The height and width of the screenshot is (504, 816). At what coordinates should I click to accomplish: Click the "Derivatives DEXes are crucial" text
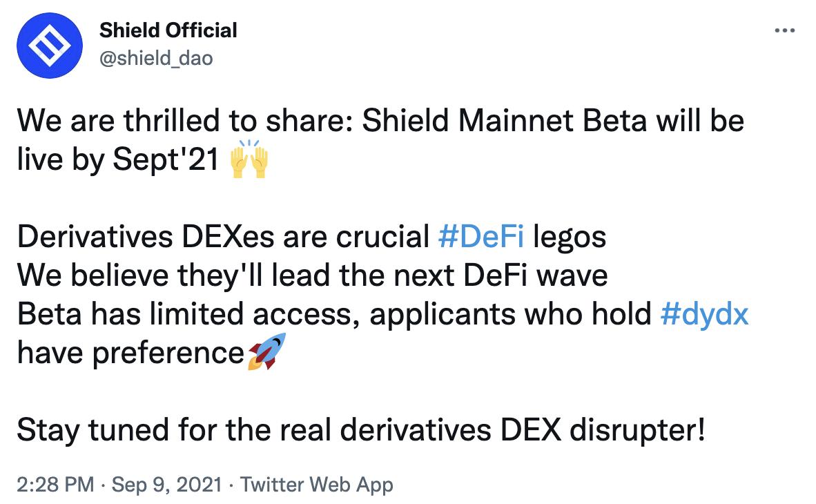pos(222,238)
